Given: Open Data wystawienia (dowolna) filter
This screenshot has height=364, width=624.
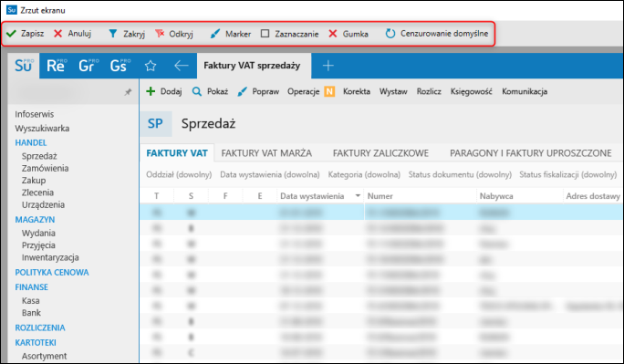Looking at the screenshot, I should click(270, 174).
